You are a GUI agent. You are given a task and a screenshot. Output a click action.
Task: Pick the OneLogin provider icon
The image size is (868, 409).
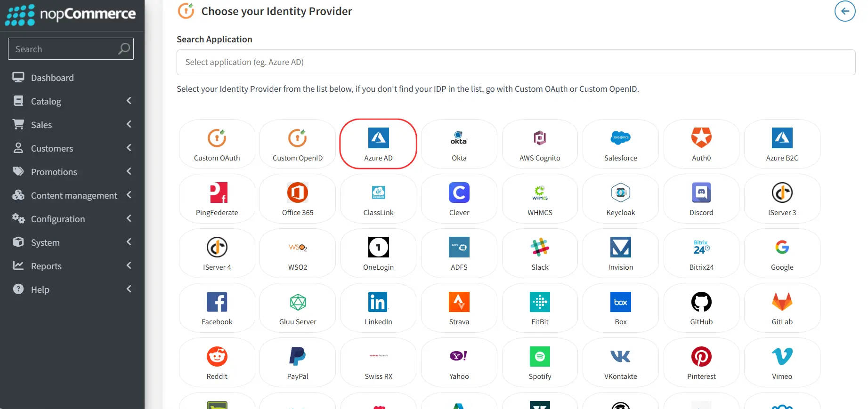[x=378, y=247]
